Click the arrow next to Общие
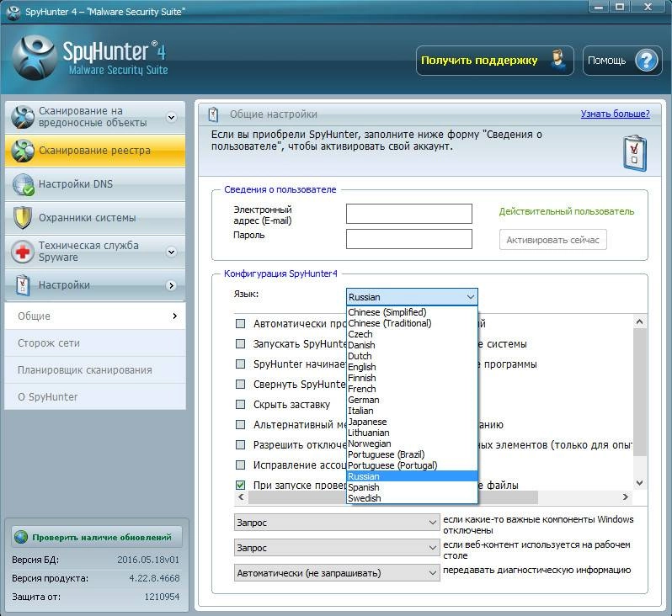Screen dimensions: 672x616 tap(174, 316)
